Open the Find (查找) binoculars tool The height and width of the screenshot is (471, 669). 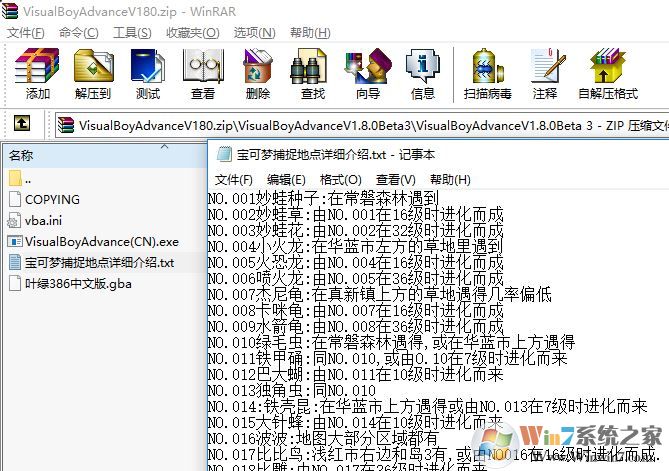pyautogui.click(x=309, y=66)
